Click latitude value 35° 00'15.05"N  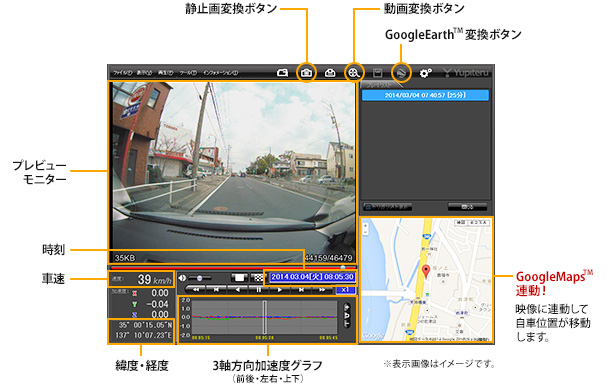(x=145, y=325)
